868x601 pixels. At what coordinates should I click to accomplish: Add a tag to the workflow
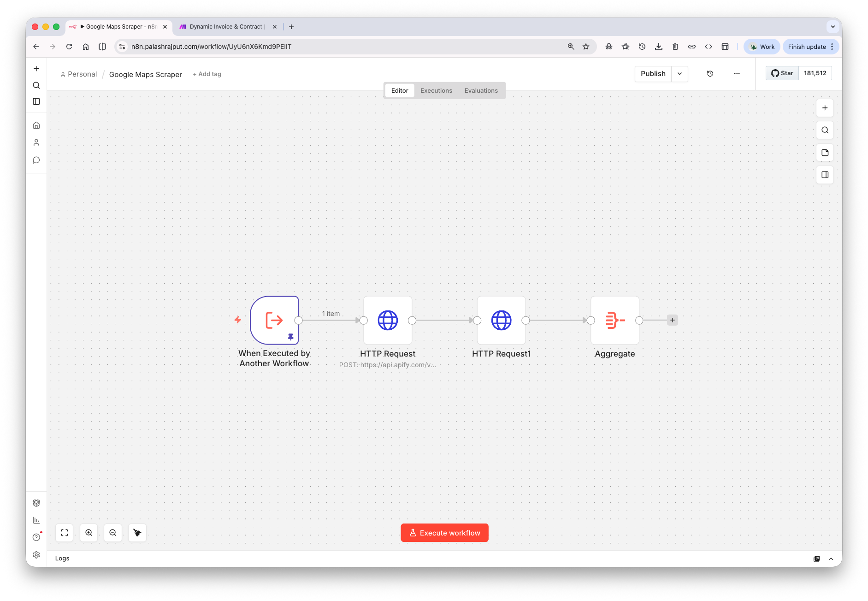point(207,74)
